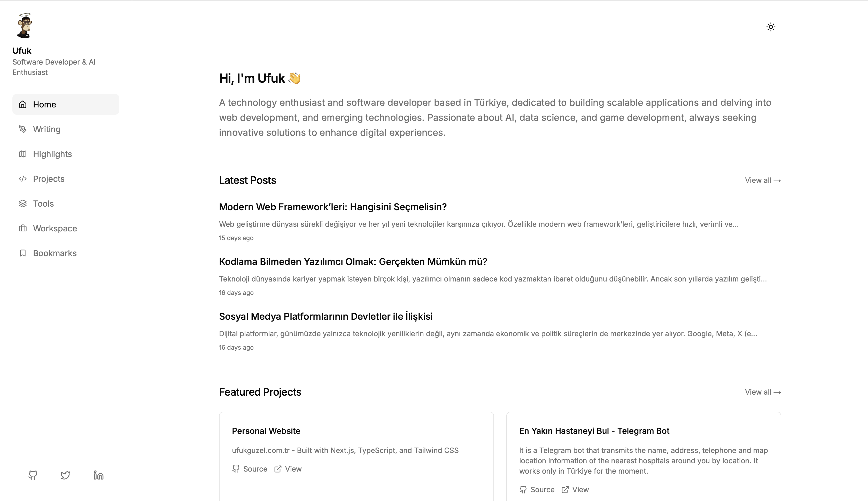Viewport: 868px width, 501px height.
Task: Click the GitHub Source icon on Telegram Bot card
Action: (523, 489)
